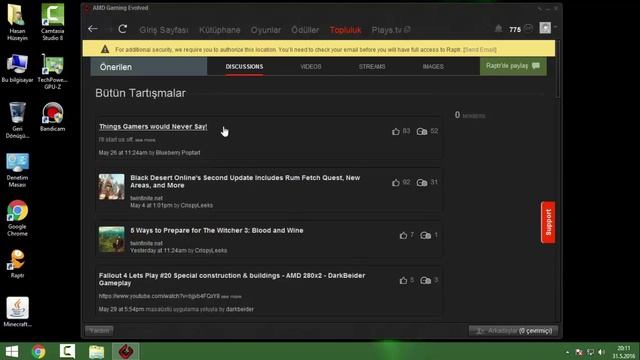The width and height of the screenshot is (640, 360).
Task: Open Arkadaşlar (0 çevrimiçi) friends panel
Action: pos(513,331)
